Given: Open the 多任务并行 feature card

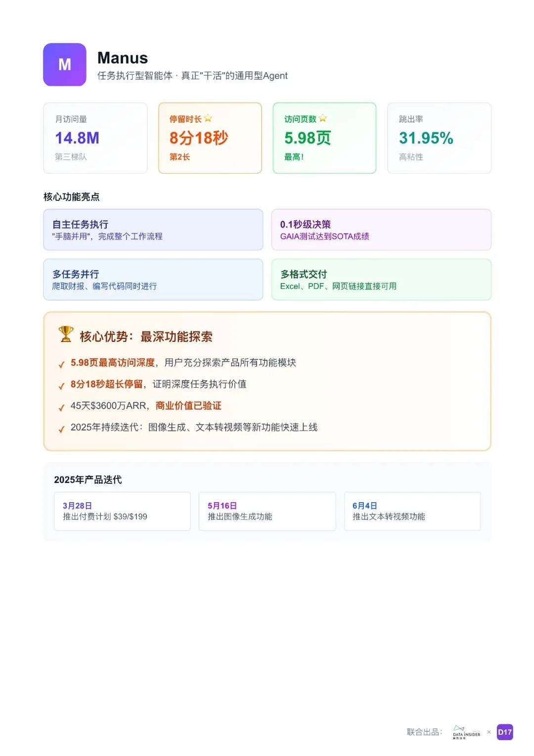Looking at the screenshot, I should point(153,280).
